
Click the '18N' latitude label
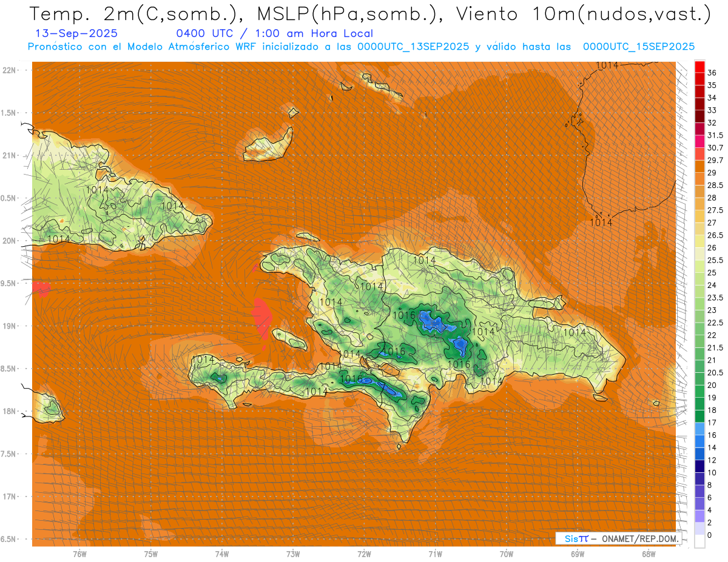(x=9, y=411)
